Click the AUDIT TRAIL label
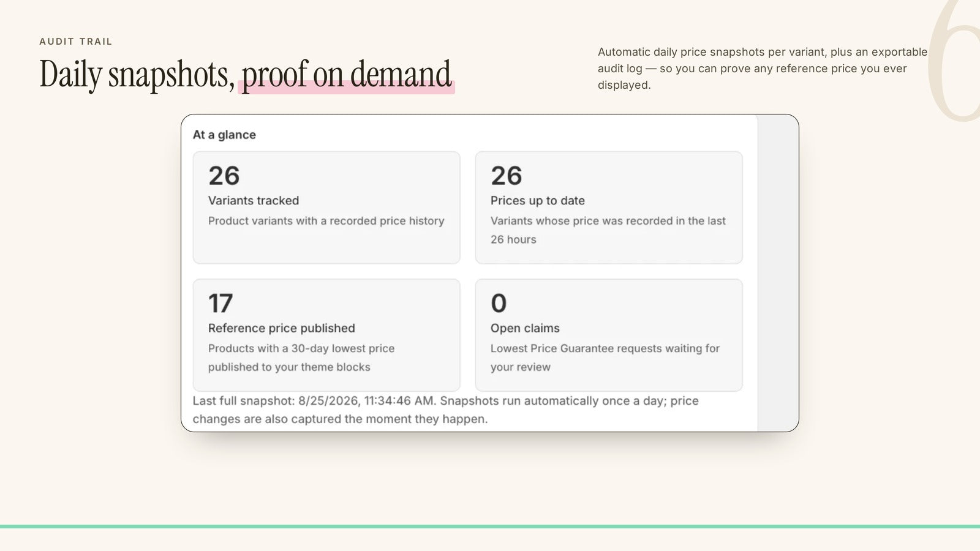 [76, 42]
